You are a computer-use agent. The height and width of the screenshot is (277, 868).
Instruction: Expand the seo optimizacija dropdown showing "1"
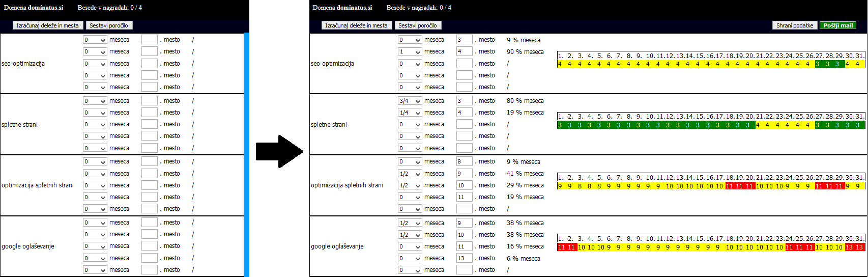(x=410, y=52)
